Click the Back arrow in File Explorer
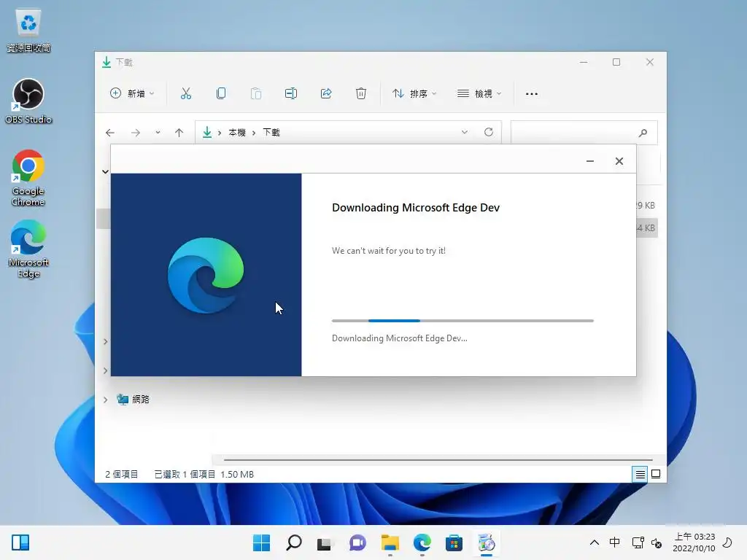This screenshot has width=747, height=560. click(110, 133)
